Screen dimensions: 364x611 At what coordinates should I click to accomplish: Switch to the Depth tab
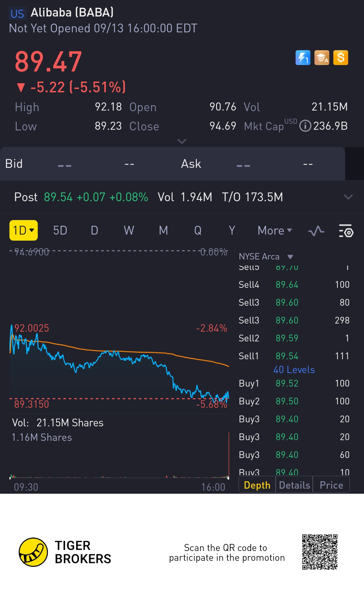click(257, 485)
